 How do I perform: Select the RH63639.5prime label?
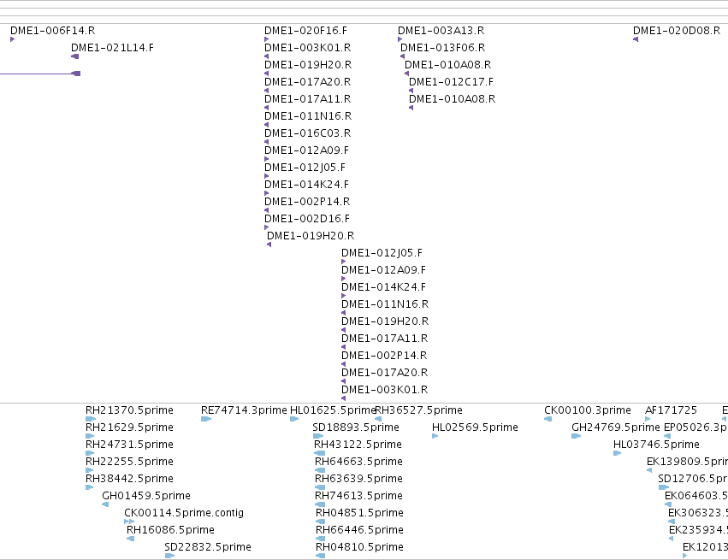coord(359,479)
